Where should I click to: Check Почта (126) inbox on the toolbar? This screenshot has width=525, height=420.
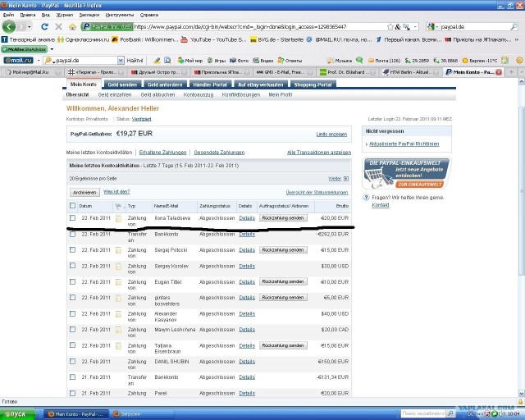(384, 61)
